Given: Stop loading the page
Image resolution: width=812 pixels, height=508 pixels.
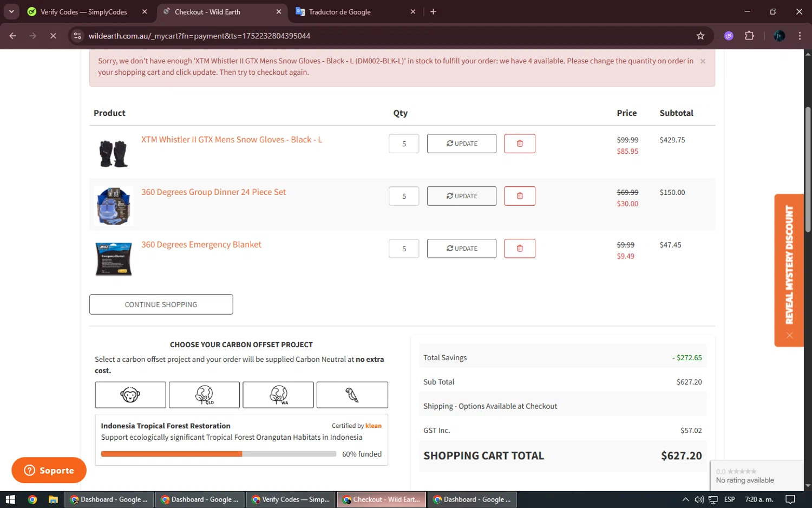Looking at the screenshot, I should pos(53,36).
